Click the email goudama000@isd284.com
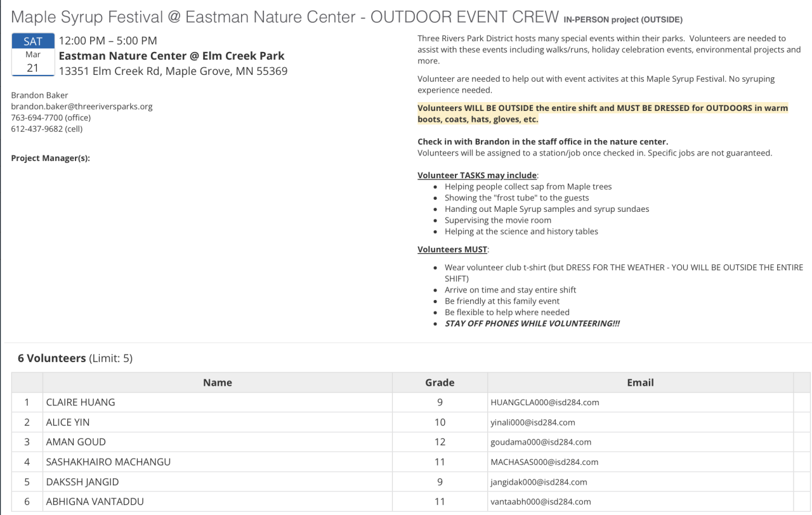The height and width of the screenshot is (515, 812). click(x=541, y=442)
